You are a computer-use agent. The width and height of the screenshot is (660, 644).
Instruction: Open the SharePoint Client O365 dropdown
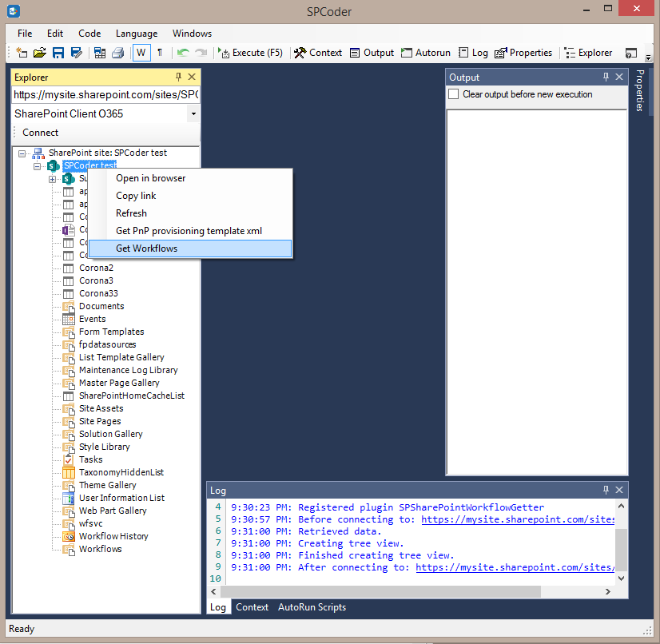point(192,113)
